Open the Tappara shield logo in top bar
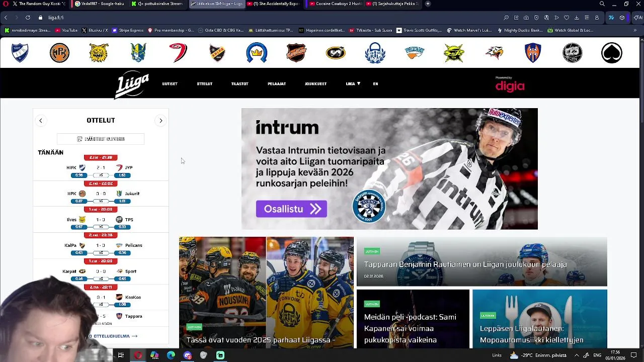 click(x=533, y=53)
